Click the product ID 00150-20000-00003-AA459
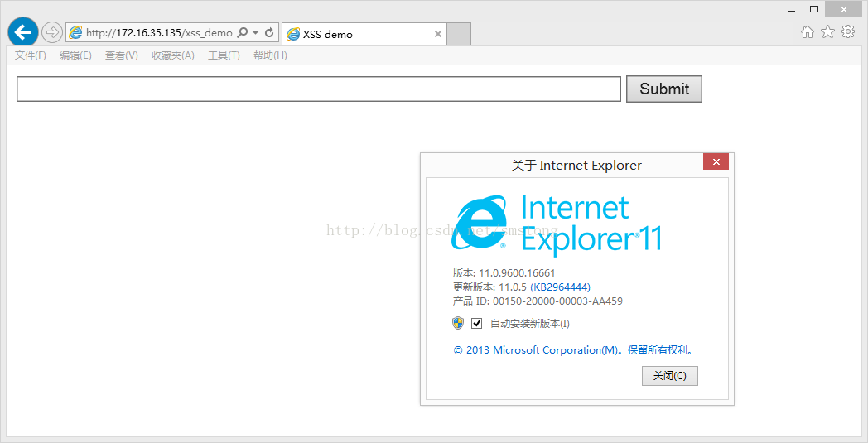 (x=557, y=301)
